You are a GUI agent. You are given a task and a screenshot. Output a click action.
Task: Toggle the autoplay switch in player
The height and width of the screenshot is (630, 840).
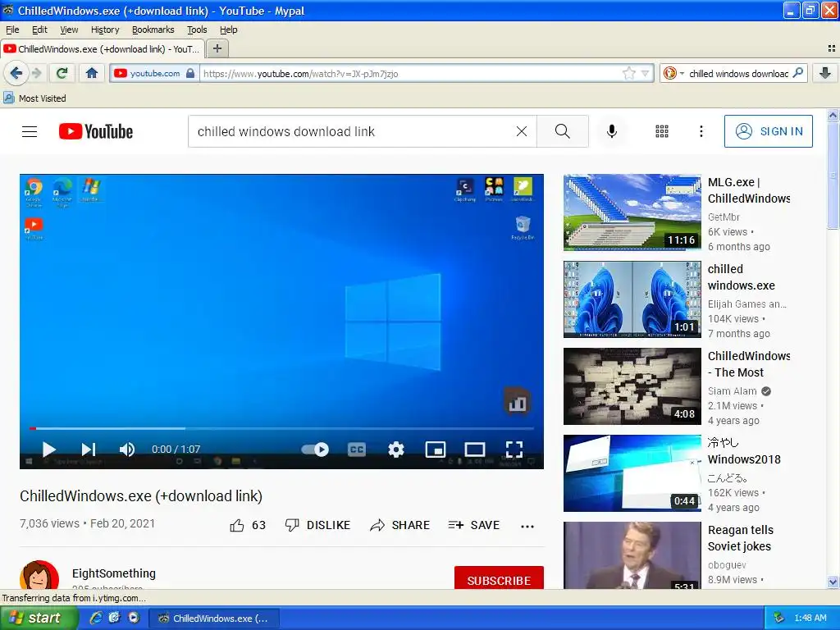315,450
